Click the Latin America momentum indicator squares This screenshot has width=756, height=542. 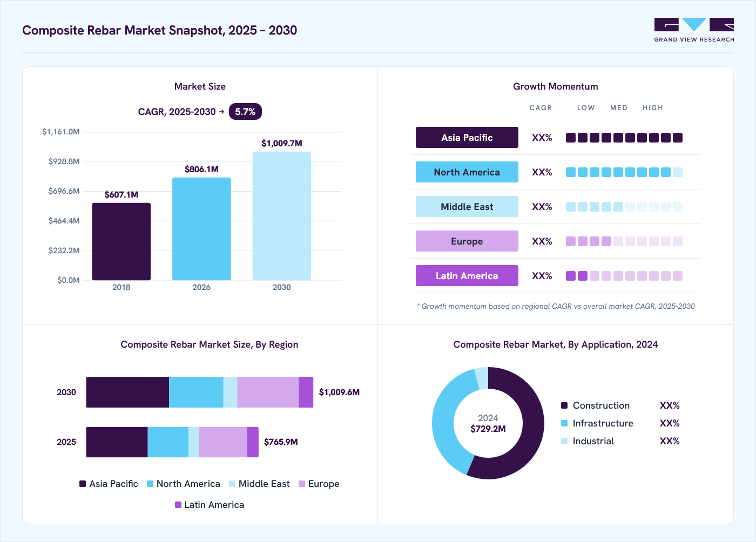(x=624, y=276)
